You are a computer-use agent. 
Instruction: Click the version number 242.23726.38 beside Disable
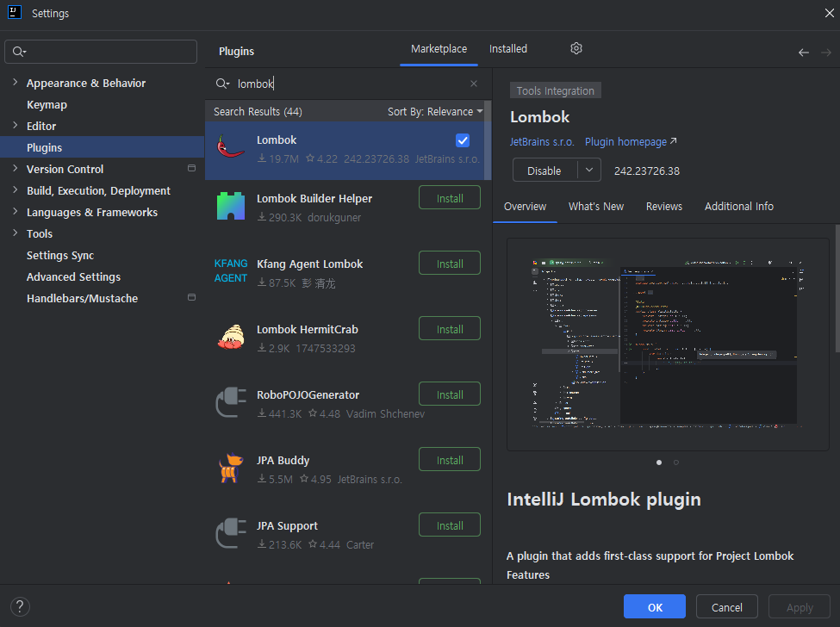click(647, 171)
